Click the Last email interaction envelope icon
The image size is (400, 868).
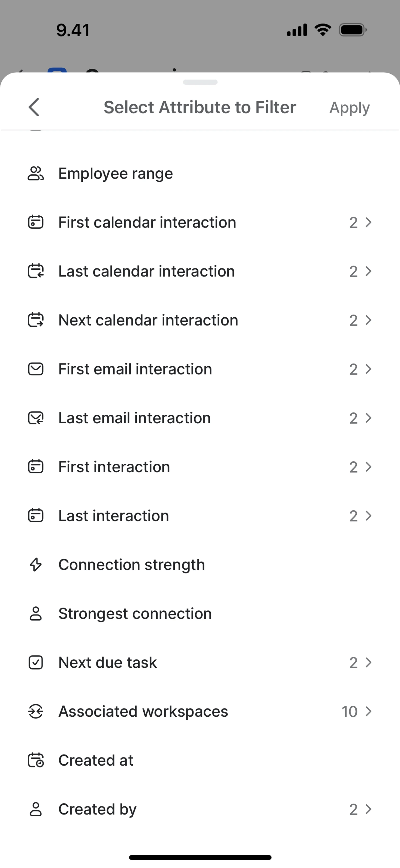point(36,418)
